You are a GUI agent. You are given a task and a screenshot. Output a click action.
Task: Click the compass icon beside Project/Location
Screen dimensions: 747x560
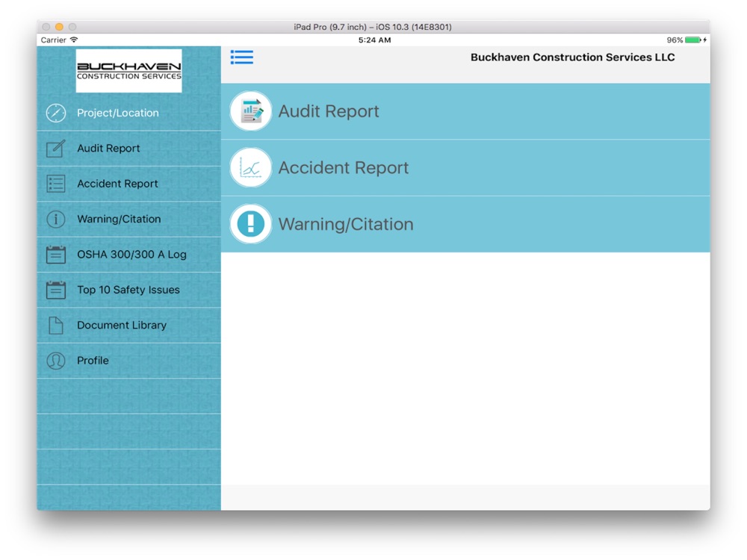coord(56,113)
